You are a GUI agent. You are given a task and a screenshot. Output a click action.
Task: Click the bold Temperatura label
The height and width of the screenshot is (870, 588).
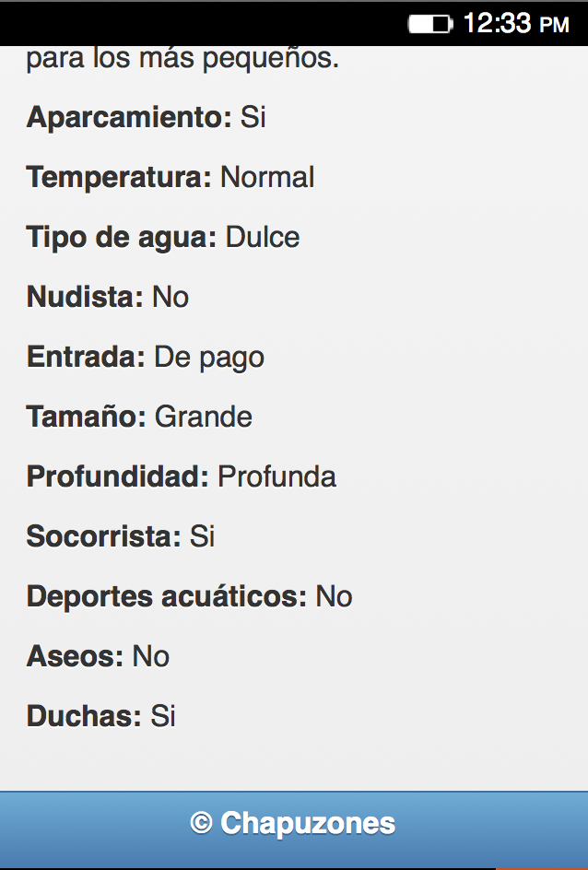(x=120, y=177)
